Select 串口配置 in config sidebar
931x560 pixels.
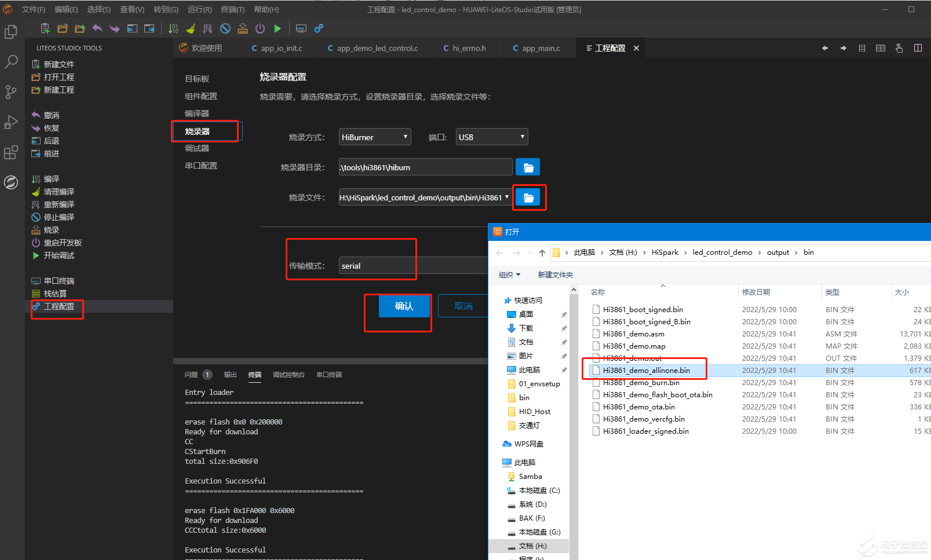point(201,166)
